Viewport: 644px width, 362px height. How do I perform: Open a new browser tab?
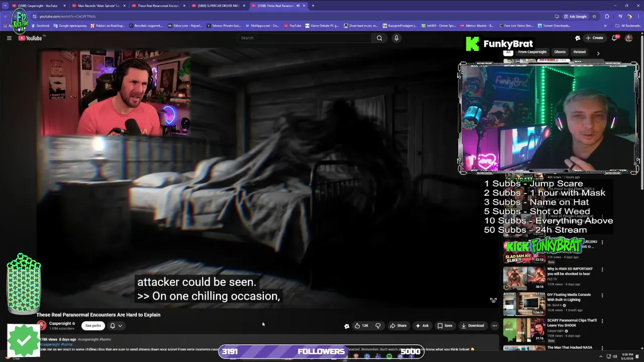tap(313, 6)
